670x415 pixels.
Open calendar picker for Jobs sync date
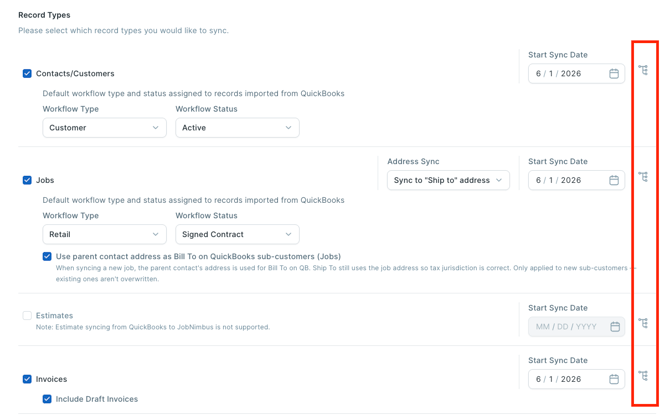[x=614, y=180]
